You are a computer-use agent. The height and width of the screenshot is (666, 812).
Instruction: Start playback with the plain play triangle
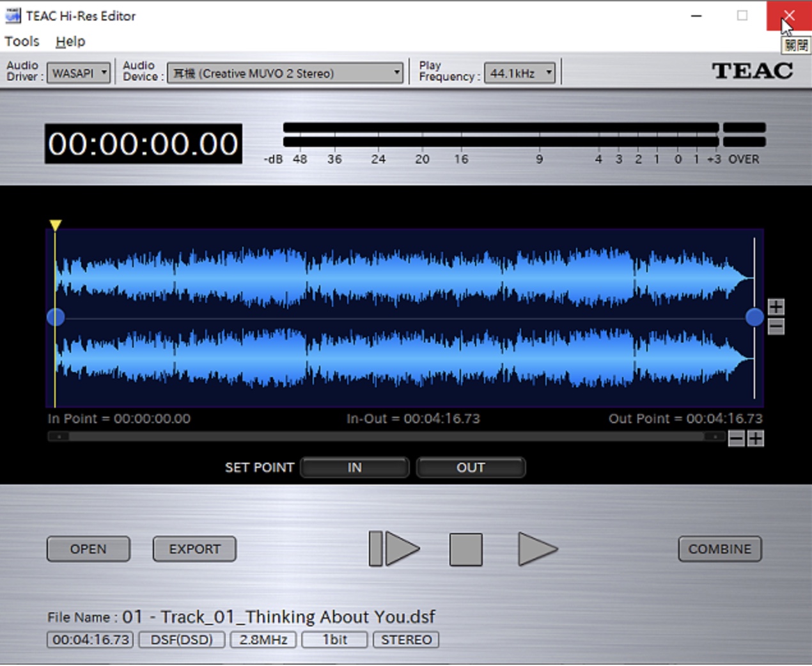point(538,549)
